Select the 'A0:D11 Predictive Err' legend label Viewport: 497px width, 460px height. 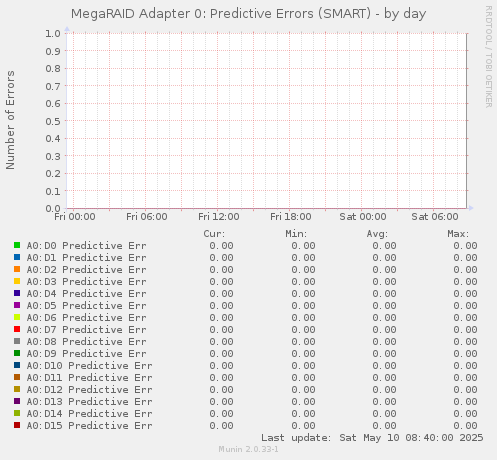tap(89, 378)
